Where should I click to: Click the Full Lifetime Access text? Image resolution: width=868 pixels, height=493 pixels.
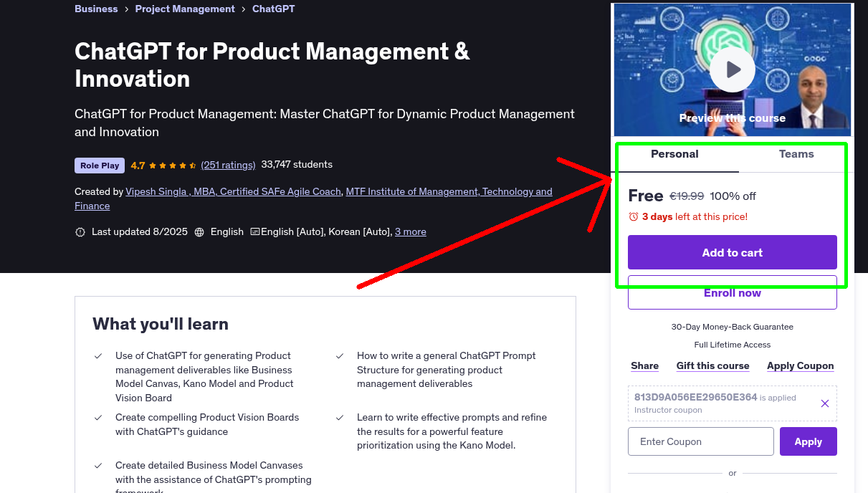733,345
